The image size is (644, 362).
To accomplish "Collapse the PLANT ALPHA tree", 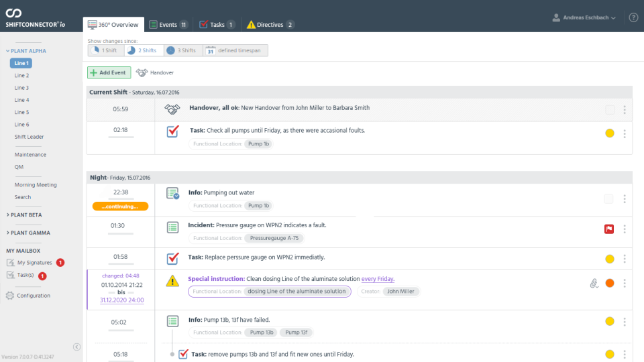I will point(26,51).
